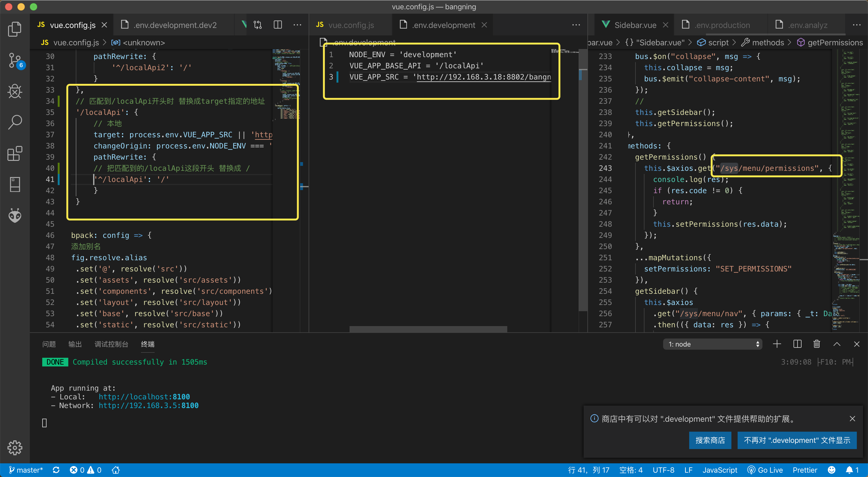Image resolution: width=868 pixels, height=477 pixels.
Task: Click the "Sidebar.vue" breadcrumb segment
Action: pos(654,43)
